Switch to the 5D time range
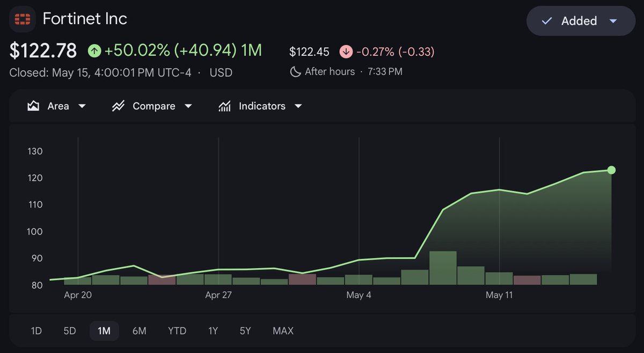Image resolution: width=644 pixels, height=353 pixels. pos(70,331)
